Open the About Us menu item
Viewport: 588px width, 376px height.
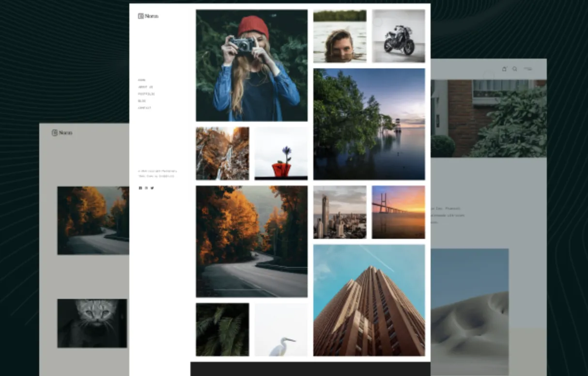(145, 87)
